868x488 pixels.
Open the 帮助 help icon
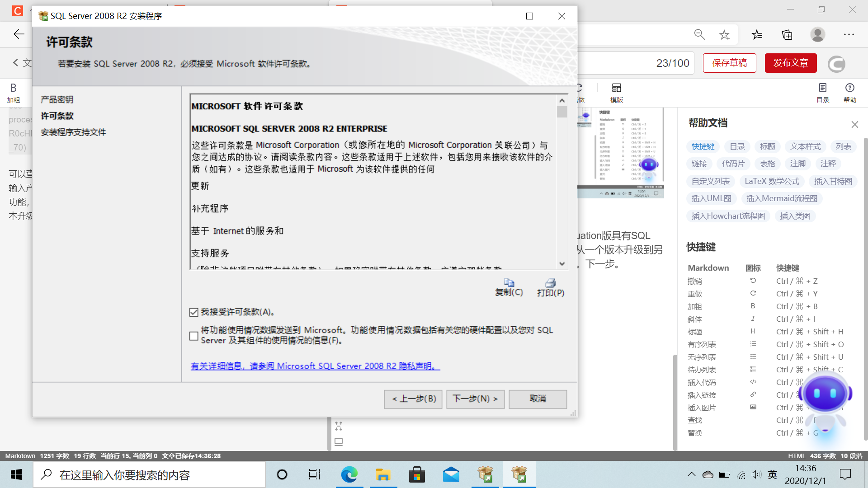(x=850, y=93)
